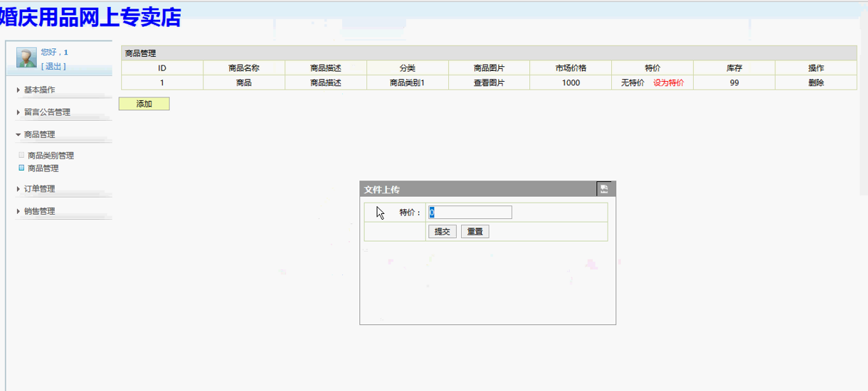Click the product name cell 商品
Screen dimensions: 868x391
point(244,82)
